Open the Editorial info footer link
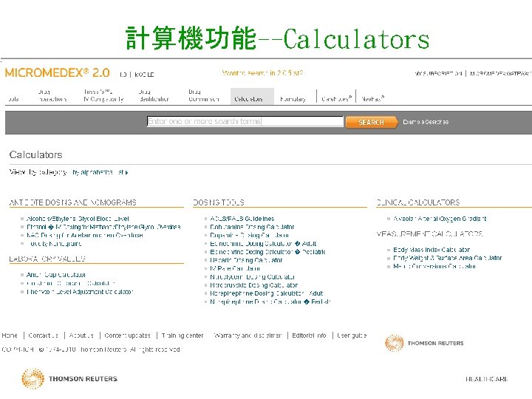The height and width of the screenshot is (399, 532). point(309,335)
